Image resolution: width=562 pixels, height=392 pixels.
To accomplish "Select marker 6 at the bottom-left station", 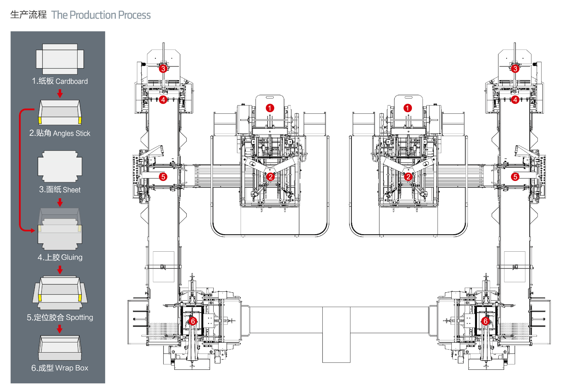I will pos(193,321).
